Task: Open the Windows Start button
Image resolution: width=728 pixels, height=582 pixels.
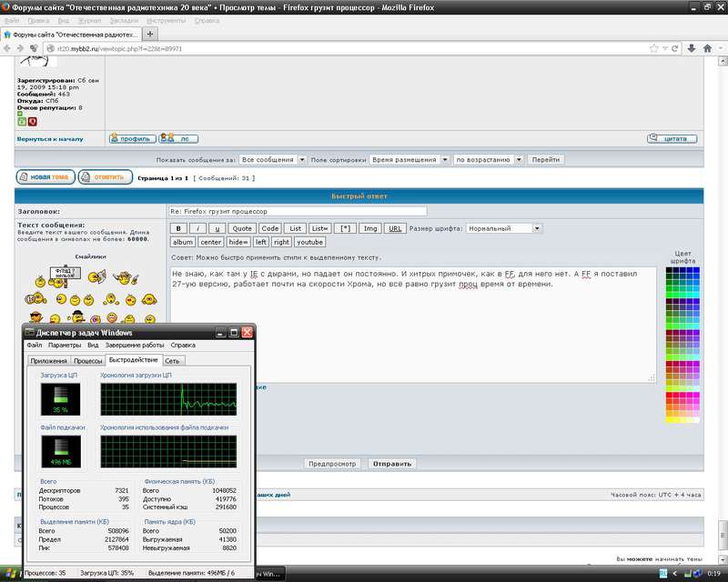Action: [x=10, y=574]
